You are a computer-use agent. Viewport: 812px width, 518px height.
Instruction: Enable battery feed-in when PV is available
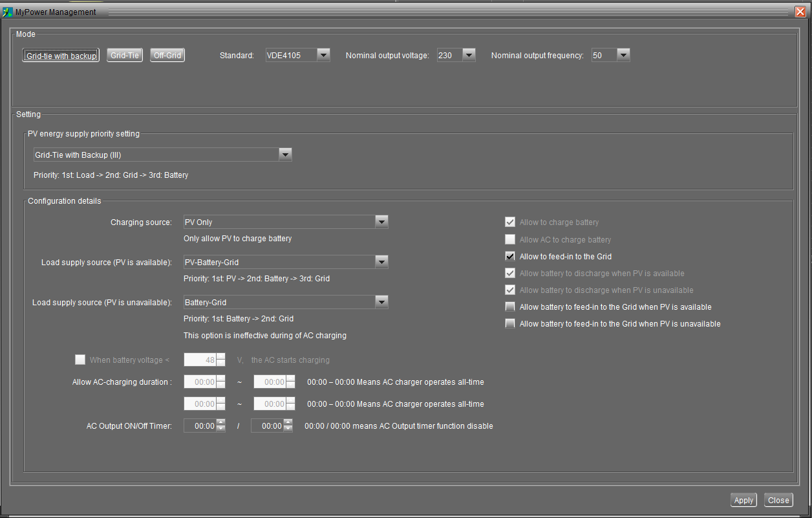511,307
